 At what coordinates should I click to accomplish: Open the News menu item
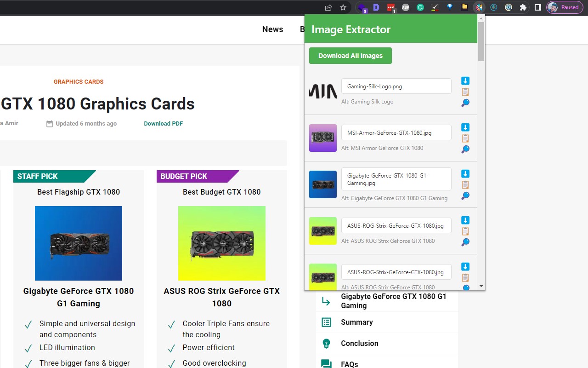272,29
